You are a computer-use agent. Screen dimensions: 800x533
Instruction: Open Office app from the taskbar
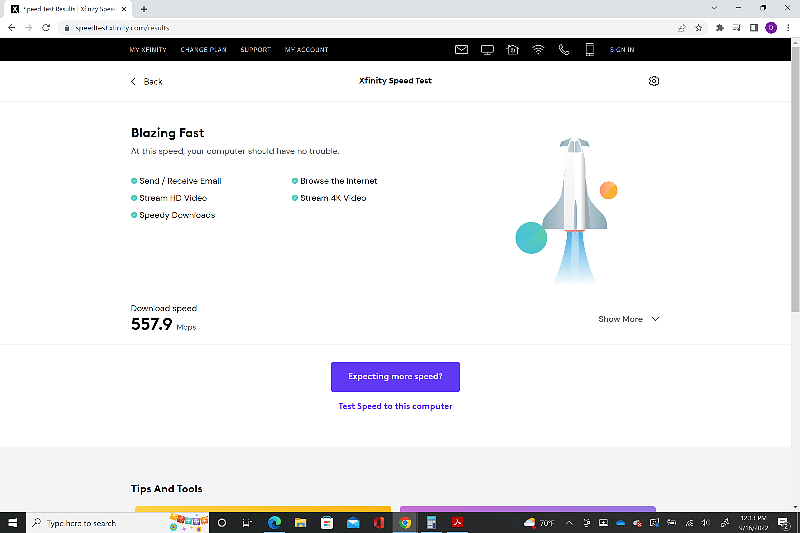point(379,523)
